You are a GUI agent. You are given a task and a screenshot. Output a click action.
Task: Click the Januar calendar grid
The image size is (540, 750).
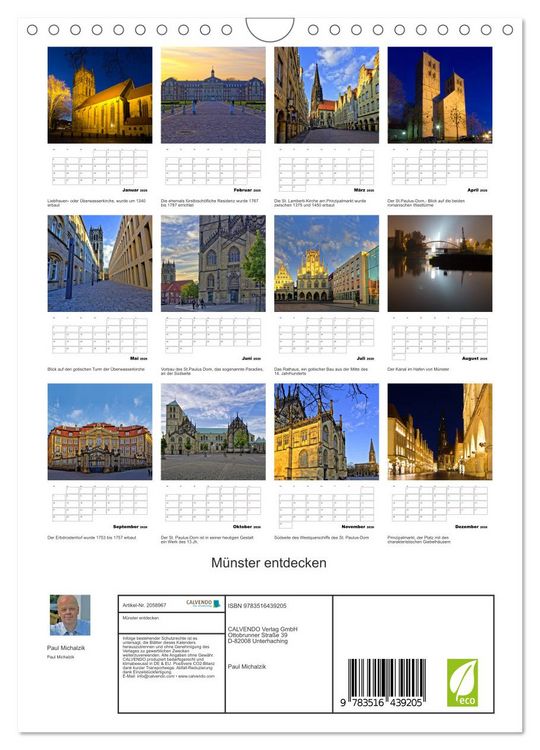coord(100,166)
